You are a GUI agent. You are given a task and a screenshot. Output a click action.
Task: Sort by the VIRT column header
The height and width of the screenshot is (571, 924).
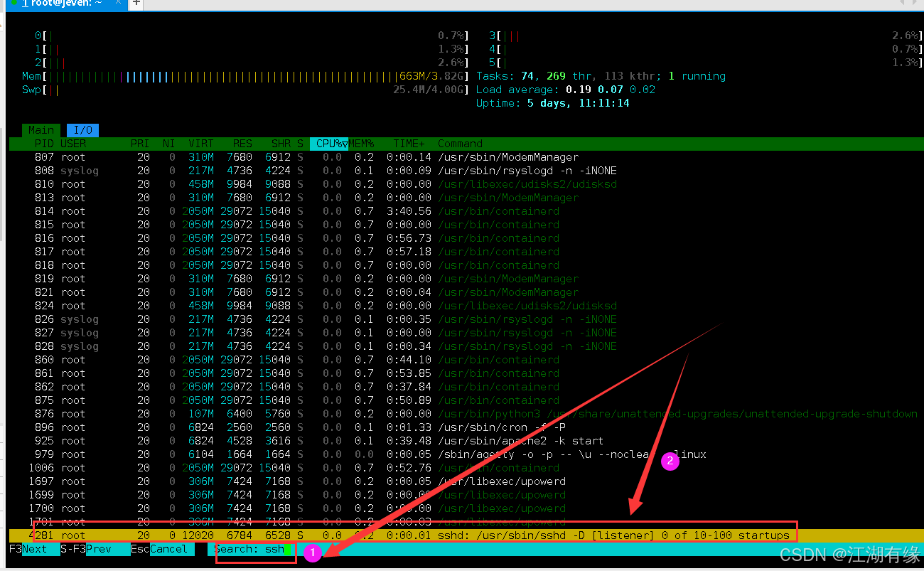[201, 144]
